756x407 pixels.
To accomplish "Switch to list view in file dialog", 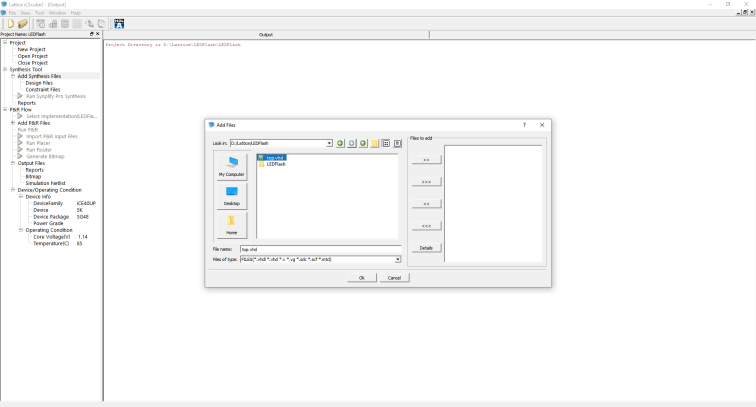I will [x=385, y=143].
